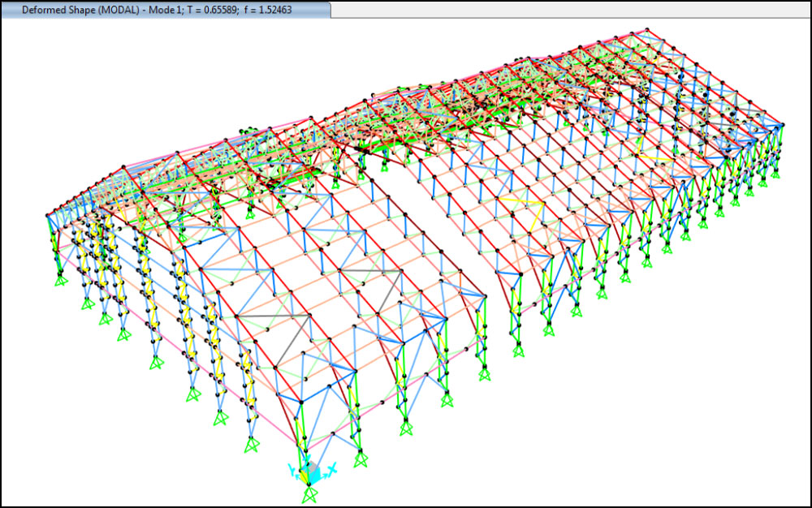Select the left eave corner joint of structure

tap(47, 215)
